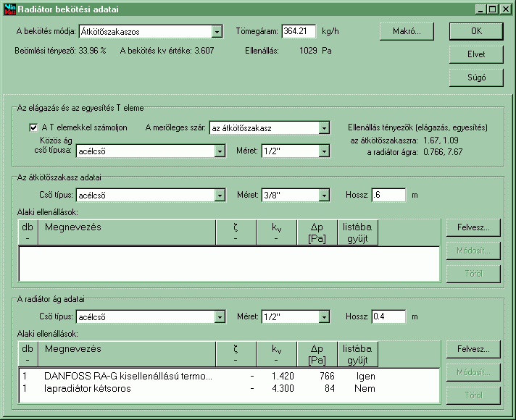Viewport: 516px width, 420px height.
Task: Click the Elvet button
Action: (x=476, y=54)
